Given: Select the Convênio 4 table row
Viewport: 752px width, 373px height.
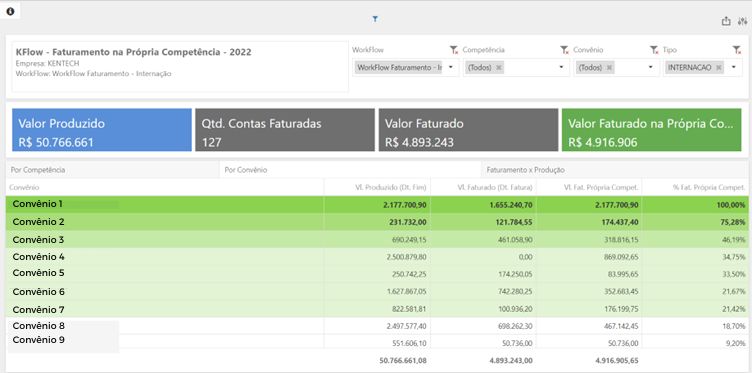Looking at the screenshot, I should (377, 257).
